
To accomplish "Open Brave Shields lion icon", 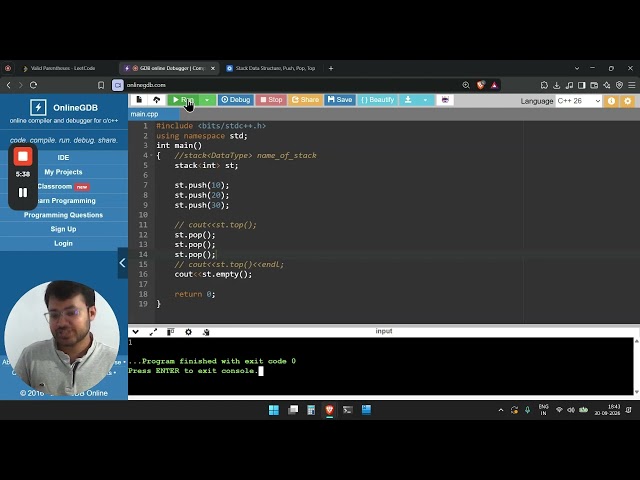I will click(x=481, y=85).
